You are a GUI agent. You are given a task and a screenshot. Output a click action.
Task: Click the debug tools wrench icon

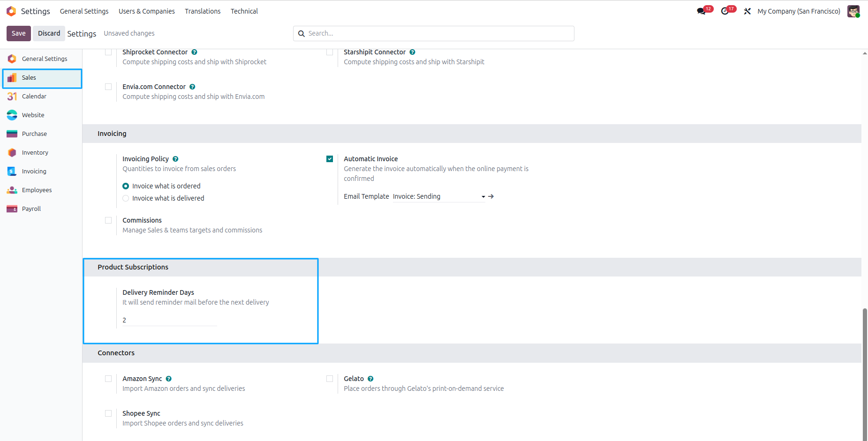747,11
